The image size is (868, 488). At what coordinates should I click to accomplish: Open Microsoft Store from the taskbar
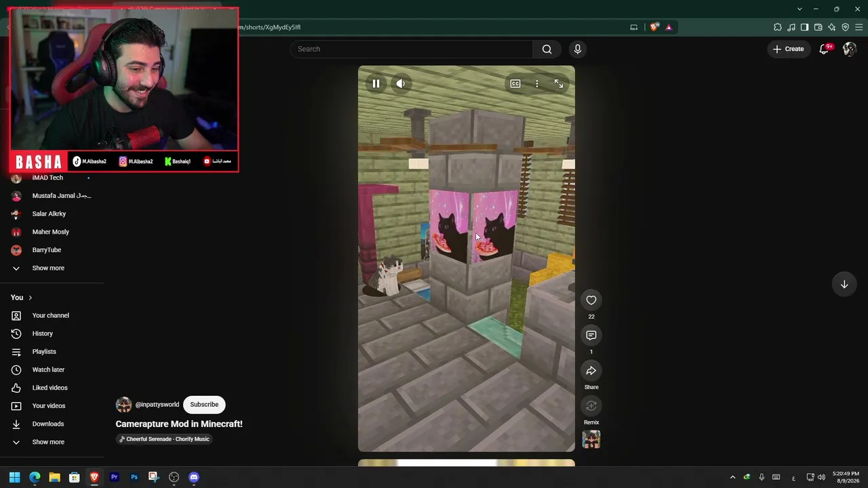[75, 477]
